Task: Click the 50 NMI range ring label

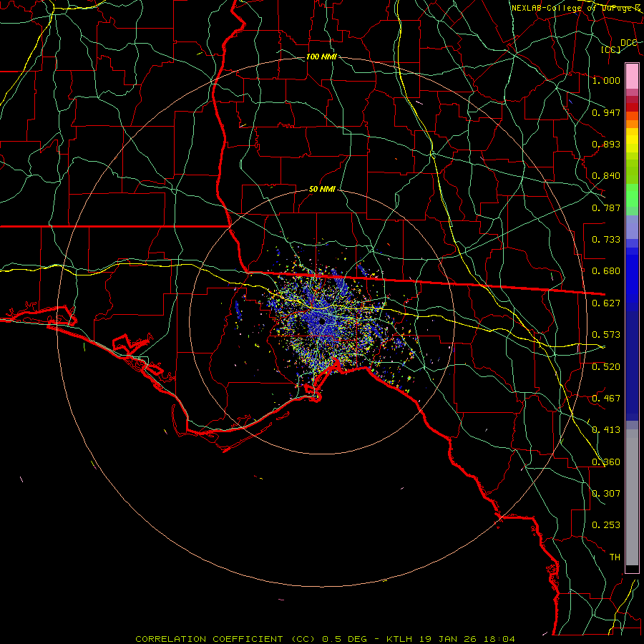Action: (x=322, y=190)
